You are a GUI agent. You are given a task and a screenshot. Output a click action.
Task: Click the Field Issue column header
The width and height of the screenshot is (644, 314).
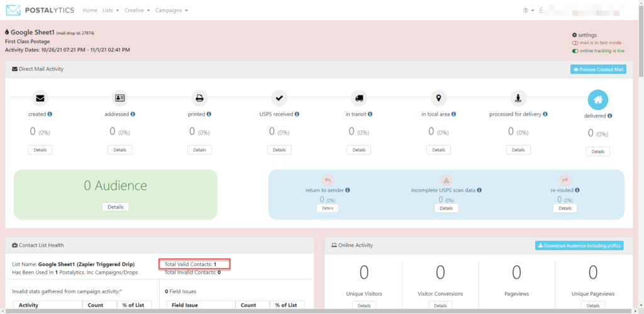(x=201, y=305)
